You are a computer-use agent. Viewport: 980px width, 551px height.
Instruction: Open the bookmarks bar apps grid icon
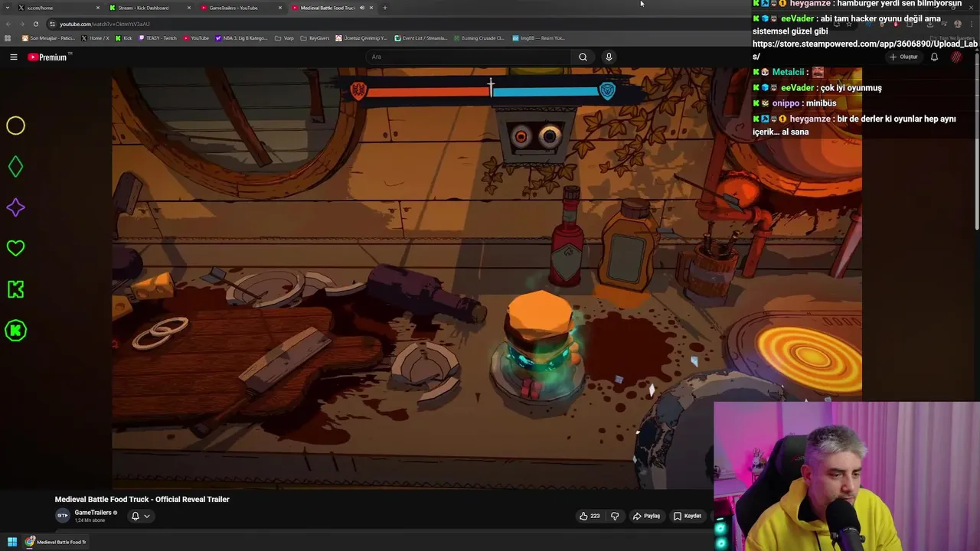[8, 37]
